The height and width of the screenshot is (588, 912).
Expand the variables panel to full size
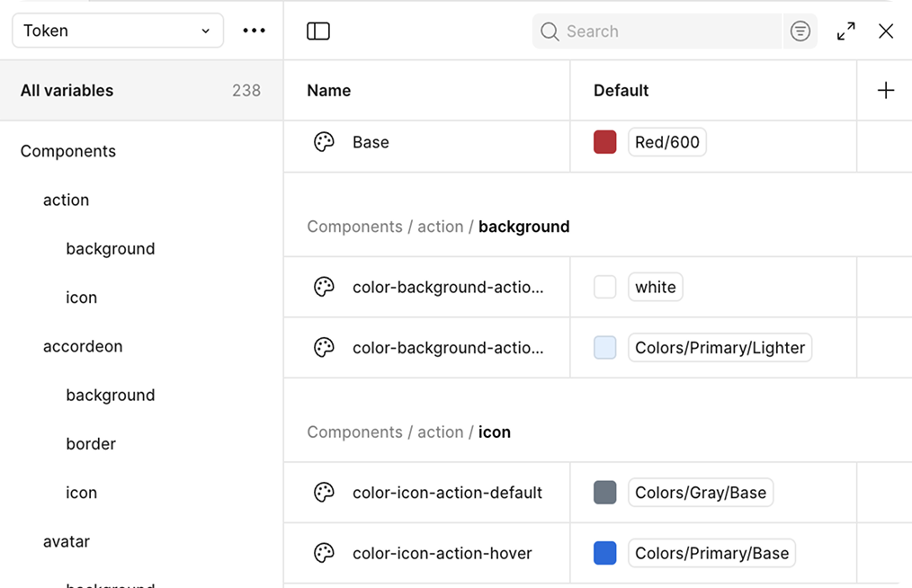[x=845, y=31]
